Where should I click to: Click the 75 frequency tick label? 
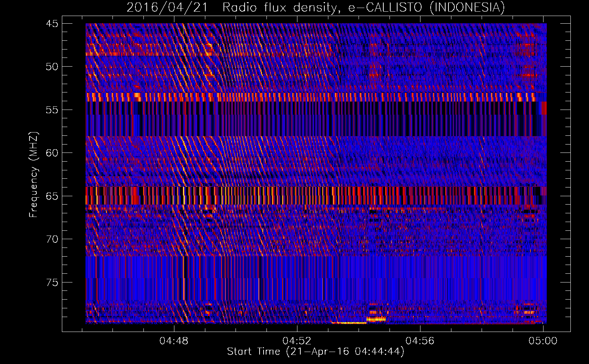tap(52, 282)
